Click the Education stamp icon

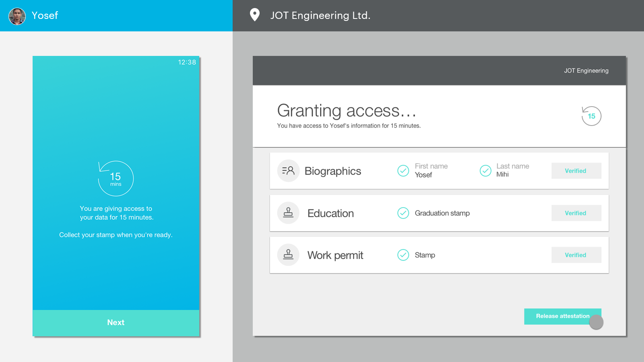288,213
